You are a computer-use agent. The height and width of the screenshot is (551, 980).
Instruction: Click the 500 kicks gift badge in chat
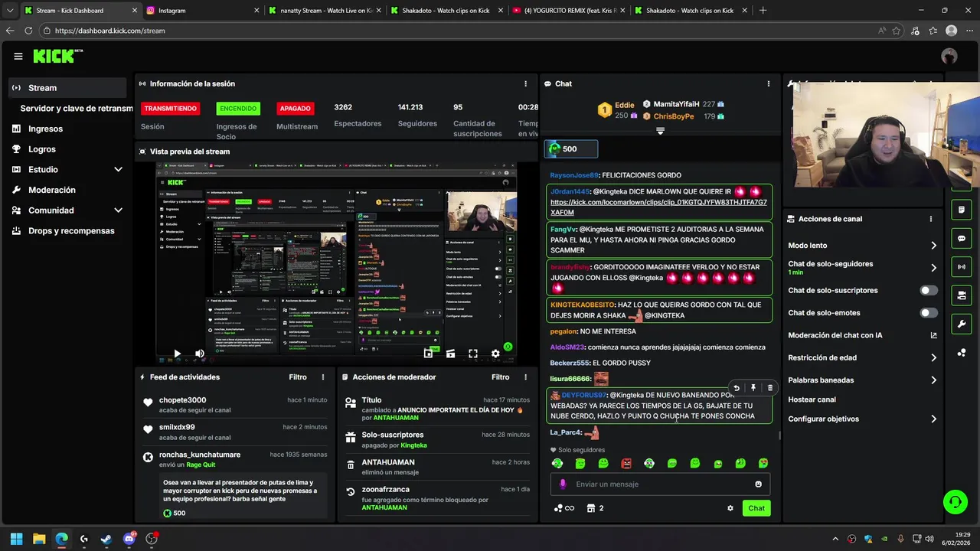(571, 149)
